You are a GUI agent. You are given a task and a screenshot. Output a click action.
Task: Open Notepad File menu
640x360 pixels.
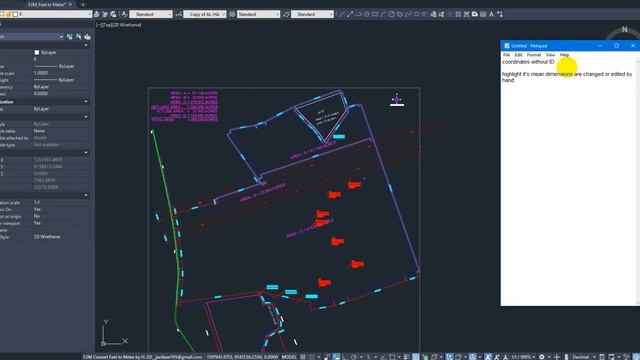pyautogui.click(x=507, y=55)
